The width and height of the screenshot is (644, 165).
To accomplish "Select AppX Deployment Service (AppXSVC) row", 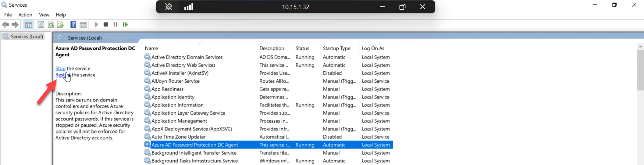I will click(268, 129).
